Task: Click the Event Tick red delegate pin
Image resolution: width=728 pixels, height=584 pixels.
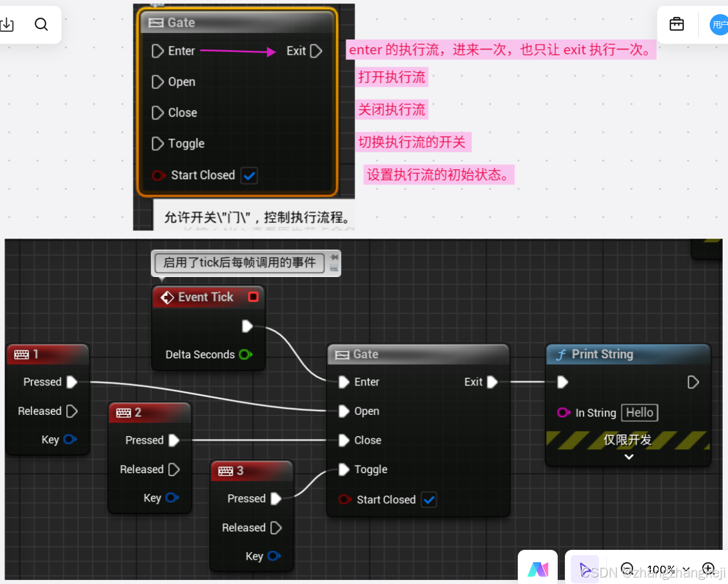Action: point(253,297)
